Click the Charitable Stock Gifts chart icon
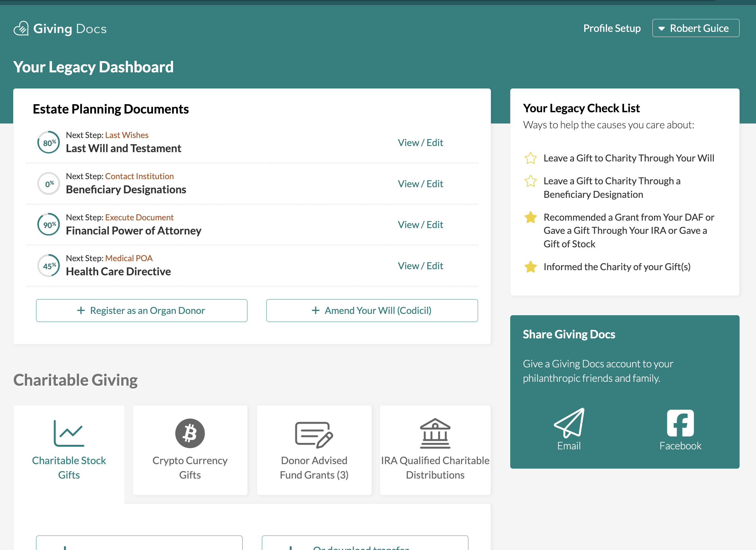This screenshot has width=756, height=550. [x=69, y=433]
